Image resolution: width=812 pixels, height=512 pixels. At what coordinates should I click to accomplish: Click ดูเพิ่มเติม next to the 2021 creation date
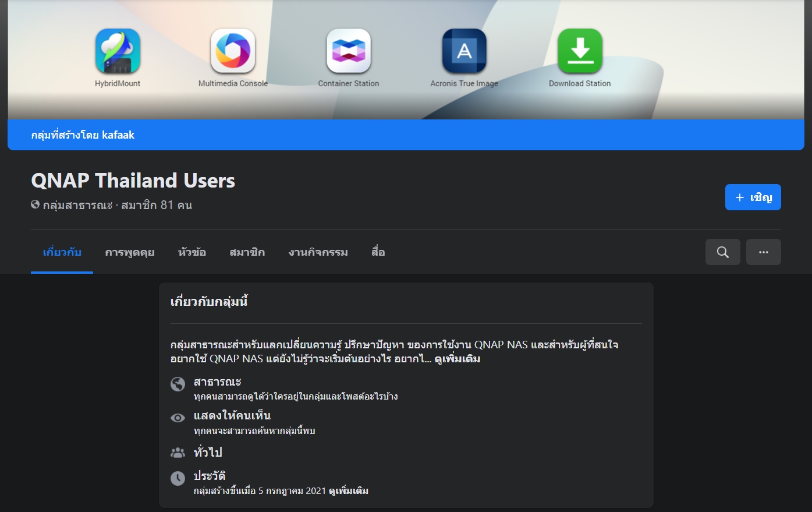pos(349,490)
